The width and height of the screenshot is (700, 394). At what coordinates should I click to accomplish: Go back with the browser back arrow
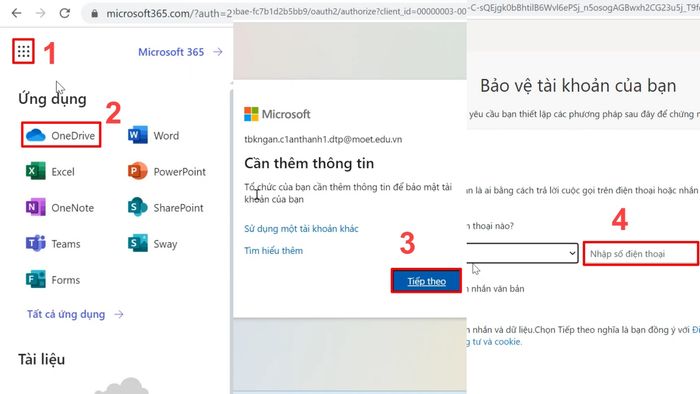17,13
